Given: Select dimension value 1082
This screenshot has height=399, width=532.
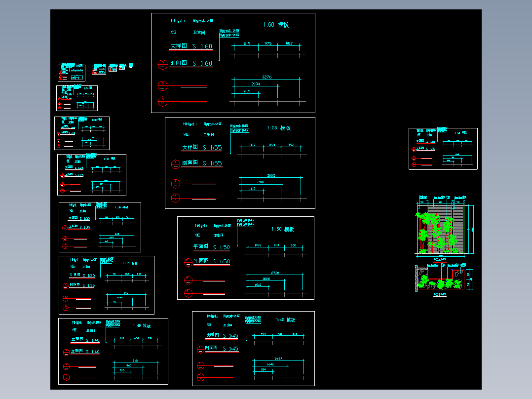Looking at the screenshot, I should tap(288, 43).
